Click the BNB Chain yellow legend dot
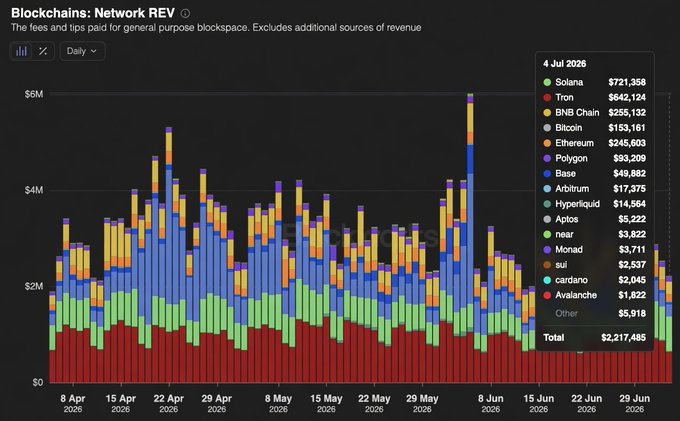Image resolution: width=680 pixels, height=421 pixels. 547,113
